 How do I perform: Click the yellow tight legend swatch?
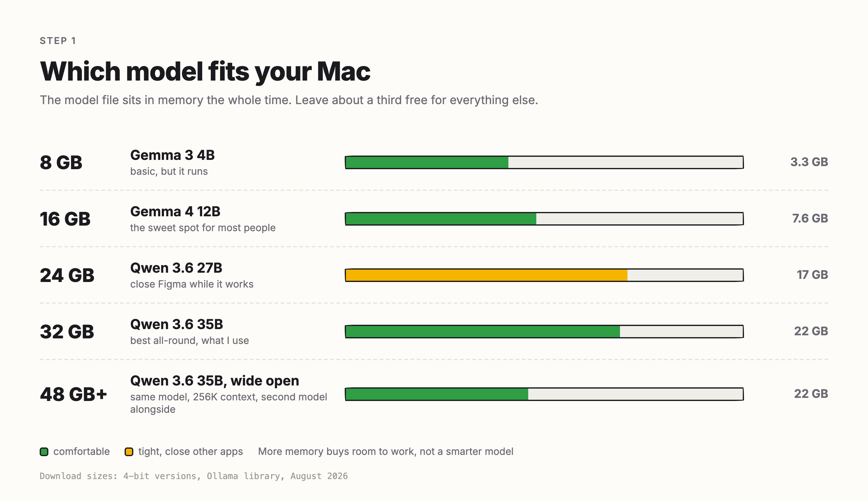[129, 452]
